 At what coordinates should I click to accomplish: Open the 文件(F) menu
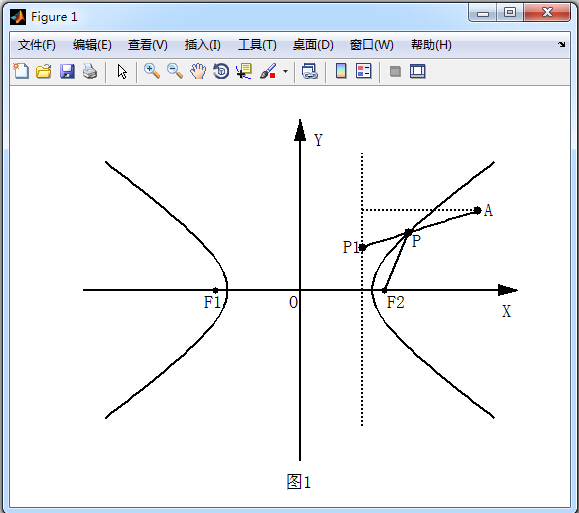coord(37,45)
